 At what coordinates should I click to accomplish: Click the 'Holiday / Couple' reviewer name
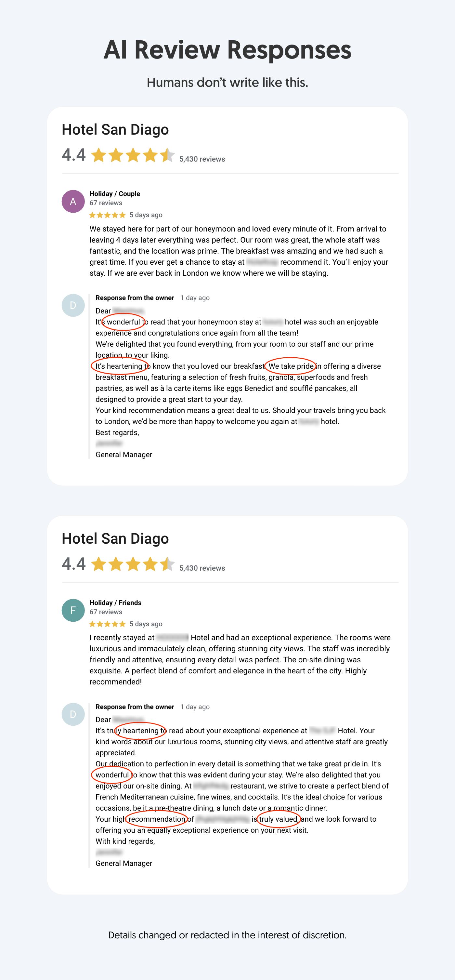point(115,194)
